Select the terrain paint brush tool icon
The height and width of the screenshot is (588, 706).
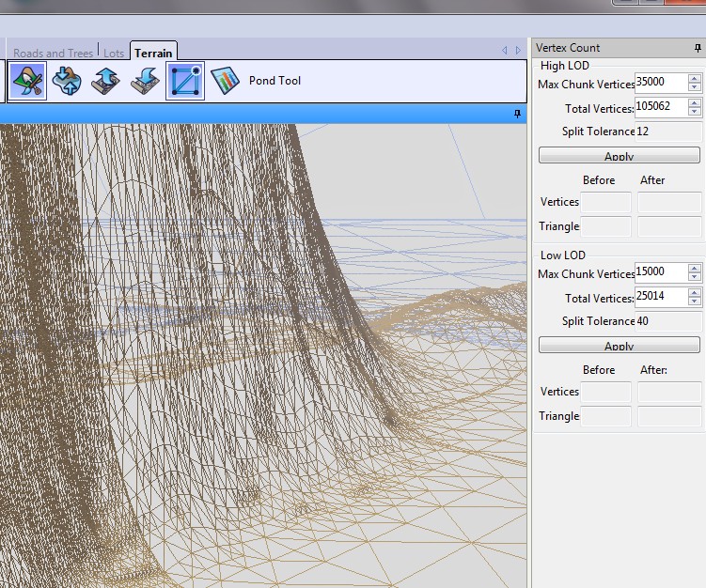tap(27, 81)
